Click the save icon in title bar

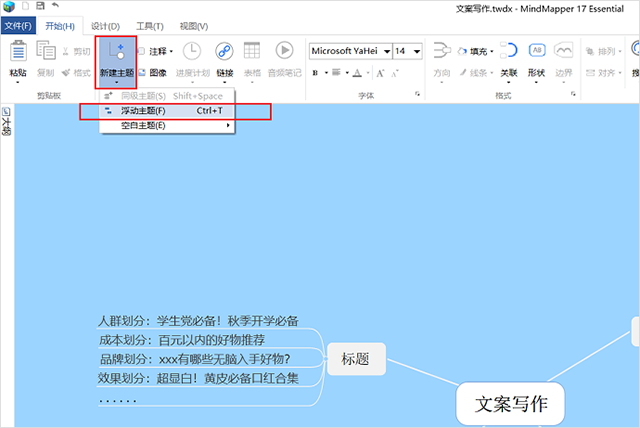pyautogui.click(x=39, y=6)
